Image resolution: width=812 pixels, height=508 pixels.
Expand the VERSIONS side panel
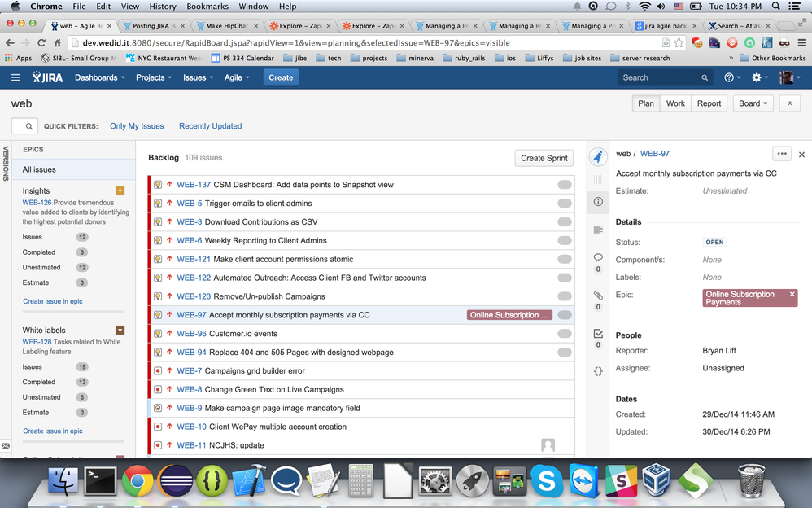6,164
